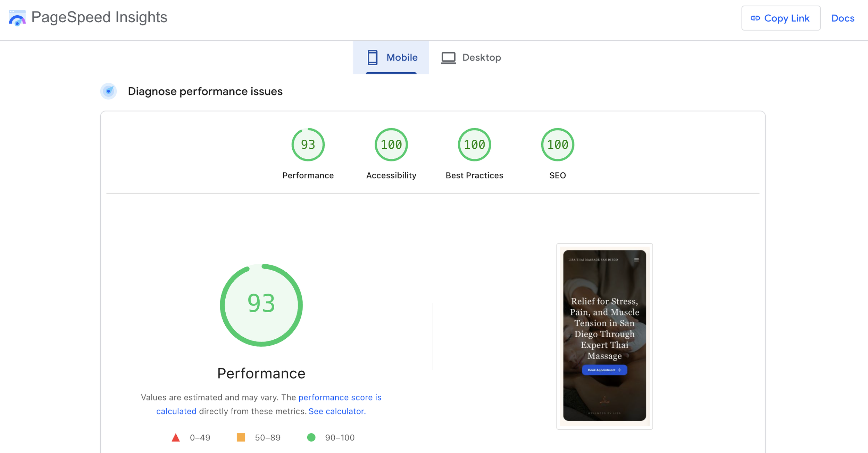
Task: Click the Diagnose performance issues gauge icon
Action: coord(109,91)
